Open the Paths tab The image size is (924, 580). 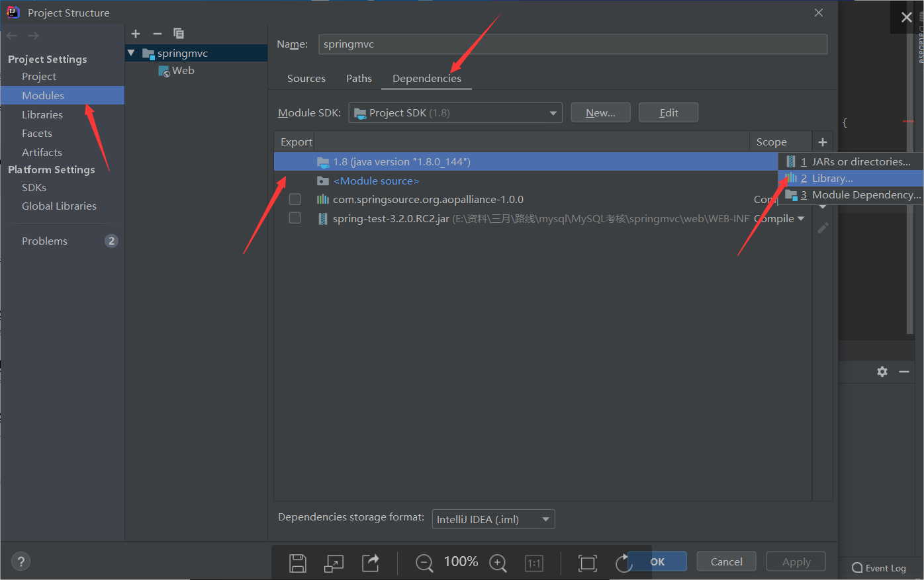[359, 78]
